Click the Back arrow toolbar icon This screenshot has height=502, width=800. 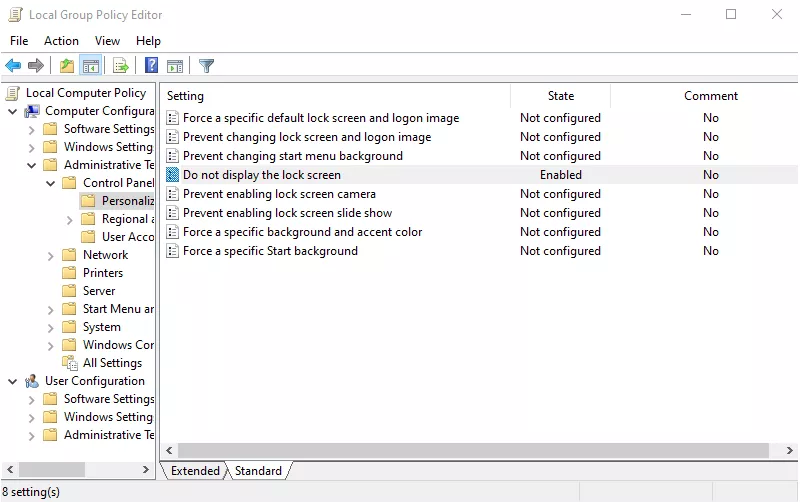(13, 65)
